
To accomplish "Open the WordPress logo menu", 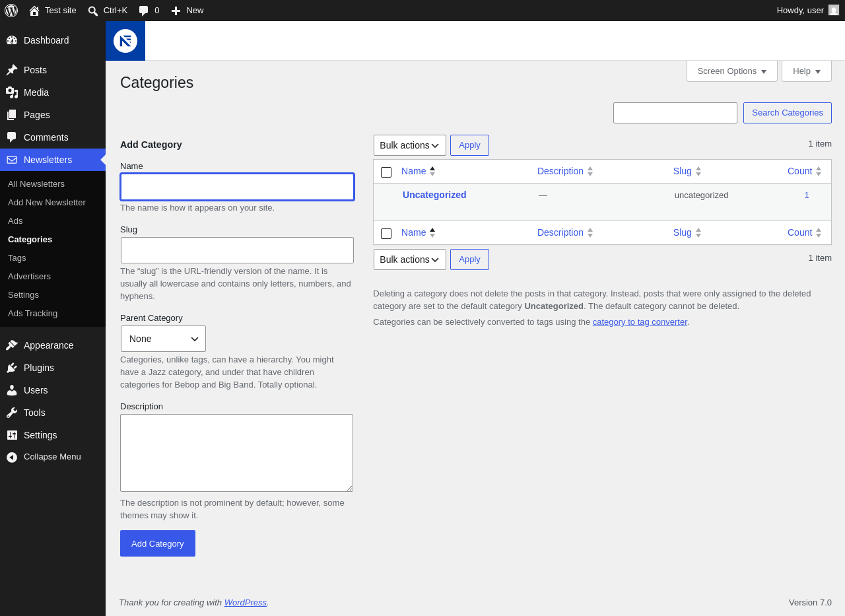I will coord(11,11).
